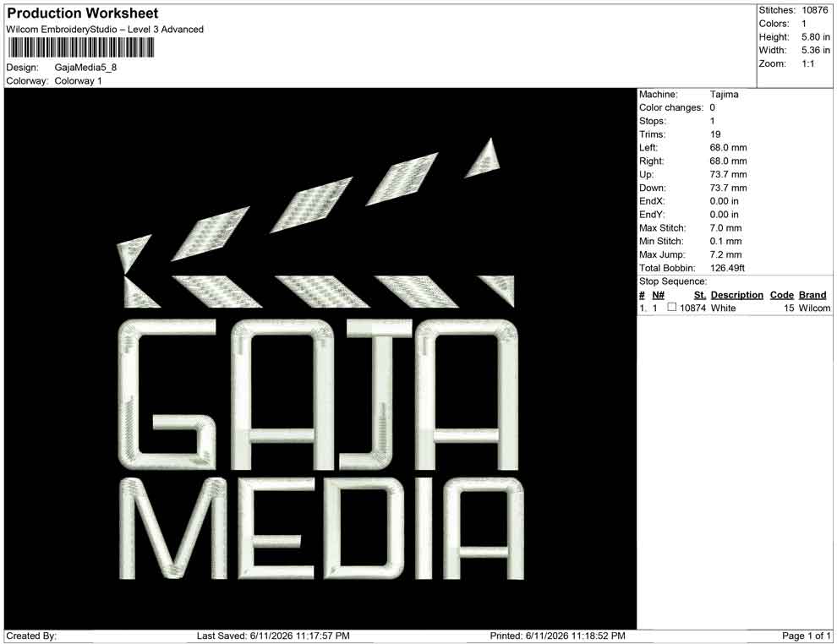837x644 pixels.
Task: Click the Production Worksheet title
Action: 83,14
